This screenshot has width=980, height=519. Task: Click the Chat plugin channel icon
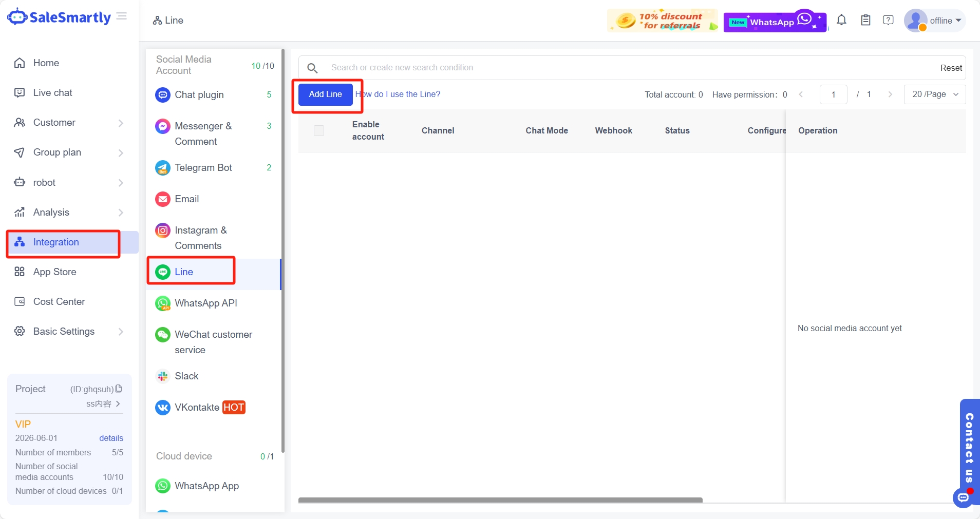[162, 94]
